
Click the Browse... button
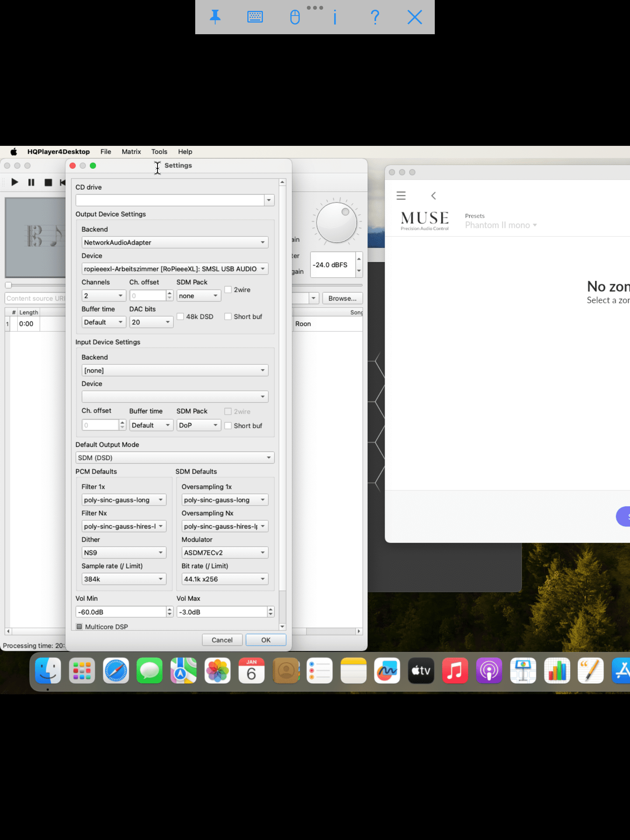[x=343, y=298]
